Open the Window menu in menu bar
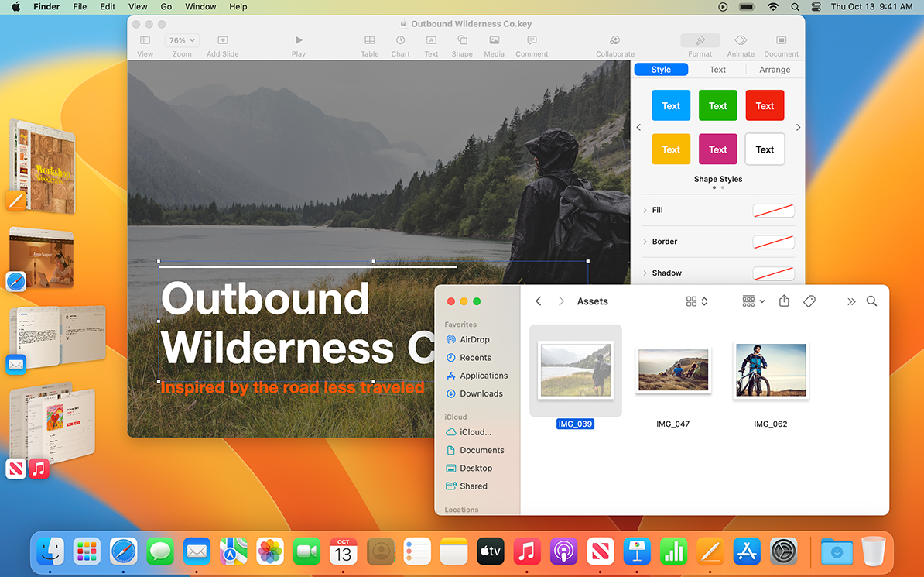The height and width of the screenshot is (577, 924). click(200, 6)
